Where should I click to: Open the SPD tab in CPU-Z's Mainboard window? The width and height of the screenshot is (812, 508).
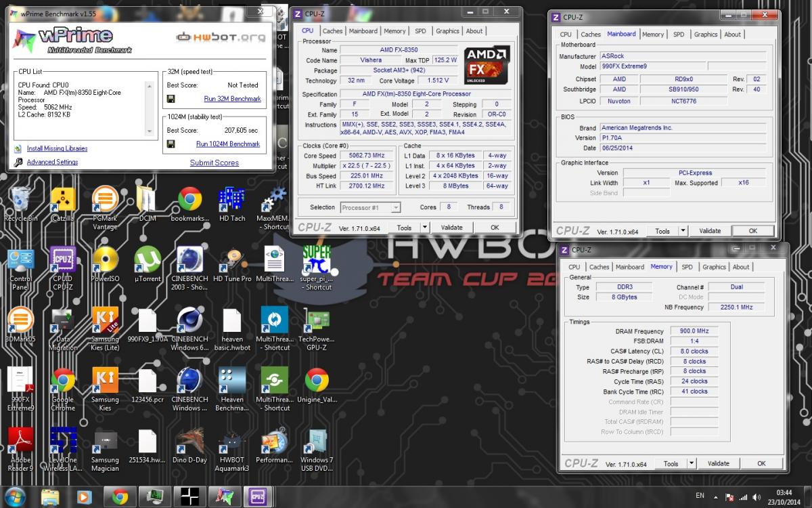[679, 35]
